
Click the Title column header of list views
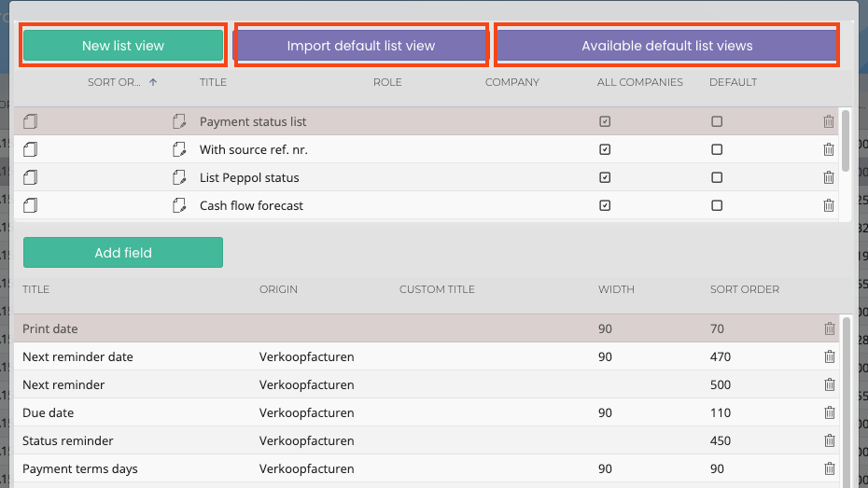tap(213, 82)
